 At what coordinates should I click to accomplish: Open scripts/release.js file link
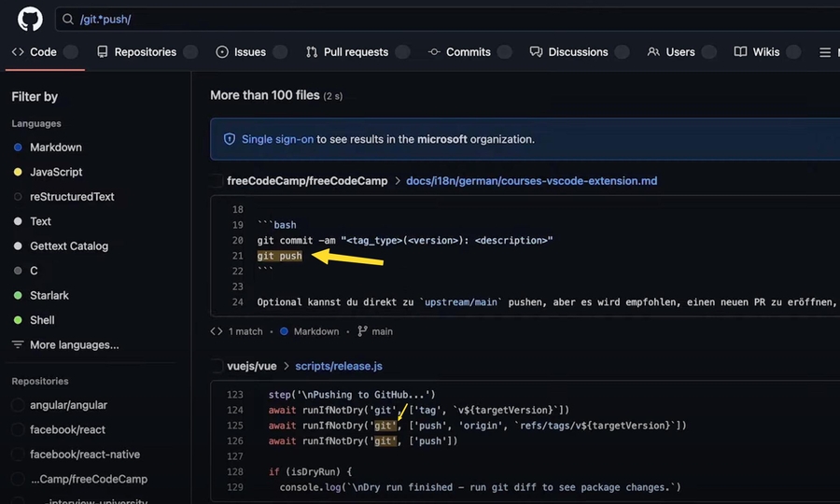(x=339, y=366)
